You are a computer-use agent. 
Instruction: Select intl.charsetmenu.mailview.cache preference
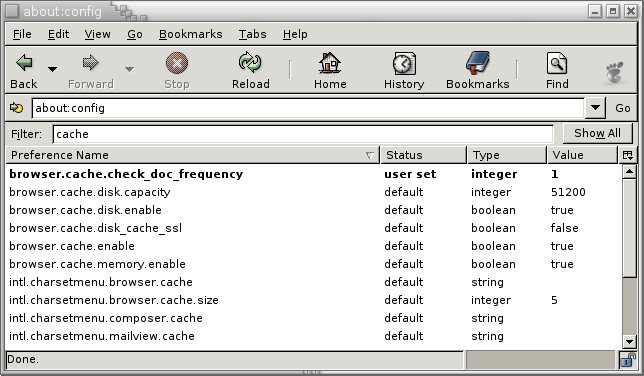coord(102,336)
